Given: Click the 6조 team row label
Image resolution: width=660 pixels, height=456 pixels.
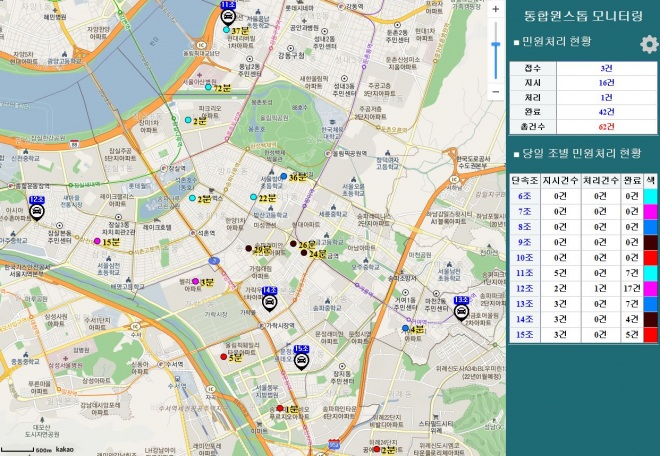Looking at the screenshot, I should (x=525, y=196).
